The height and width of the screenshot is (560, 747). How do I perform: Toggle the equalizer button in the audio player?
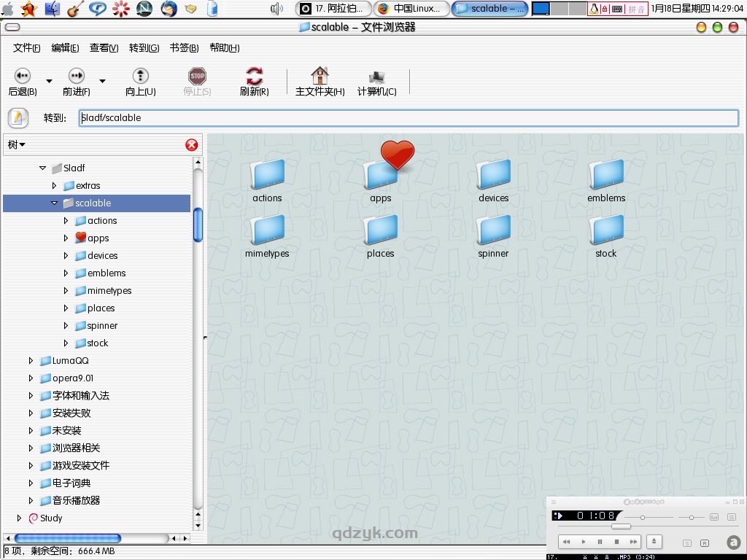pos(714,517)
